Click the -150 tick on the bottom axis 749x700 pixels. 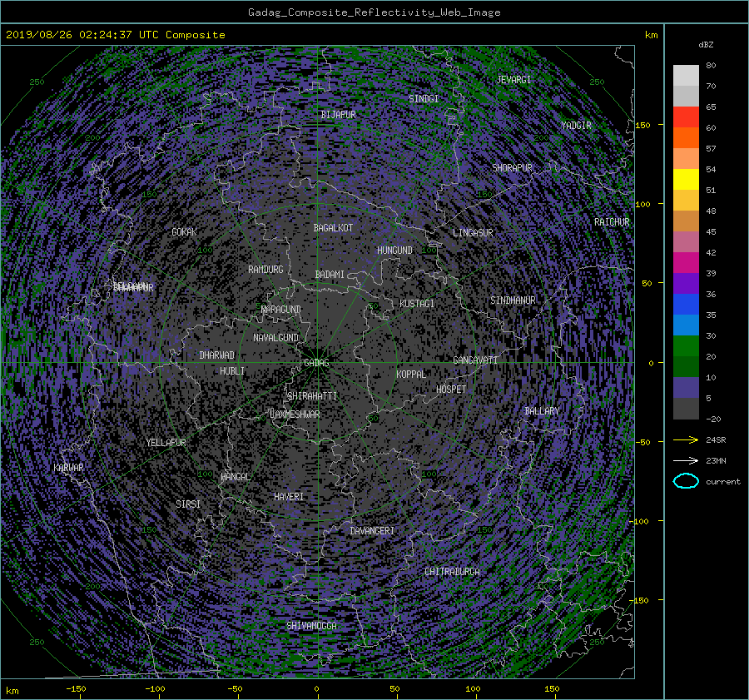tap(76, 688)
